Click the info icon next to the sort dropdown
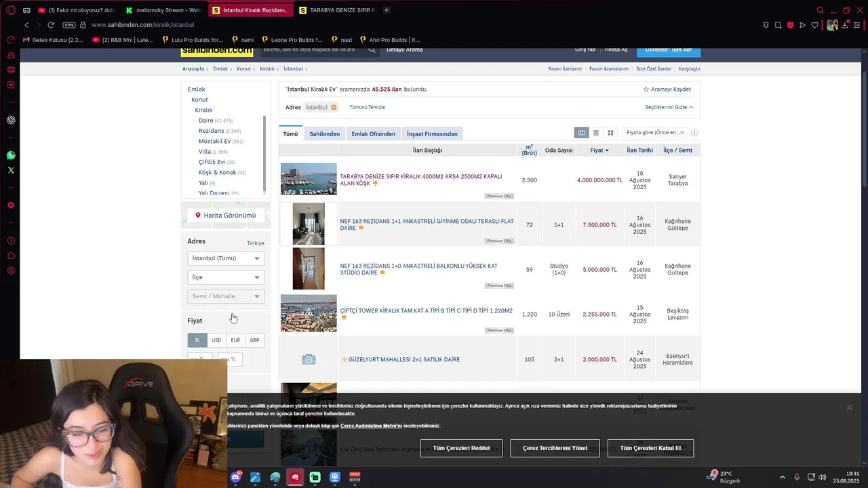Image resolution: width=868 pixels, height=488 pixels. (x=694, y=133)
